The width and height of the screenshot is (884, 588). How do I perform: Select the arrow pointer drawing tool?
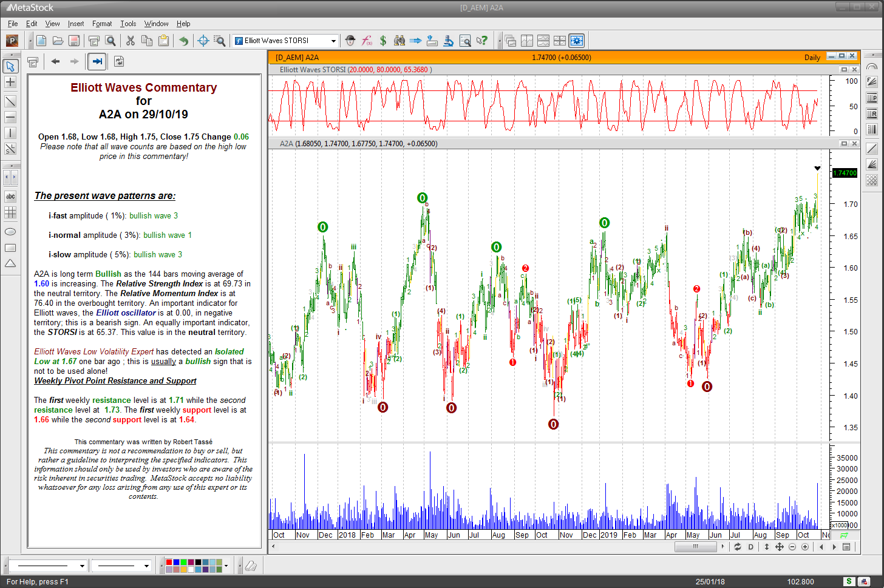[x=10, y=66]
